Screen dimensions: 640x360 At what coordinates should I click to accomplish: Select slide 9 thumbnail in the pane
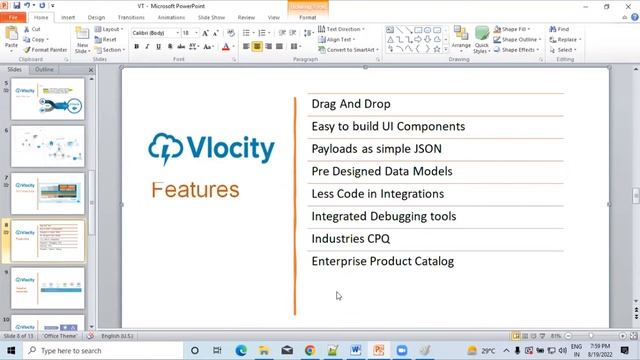pyautogui.click(x=48, y=288)
